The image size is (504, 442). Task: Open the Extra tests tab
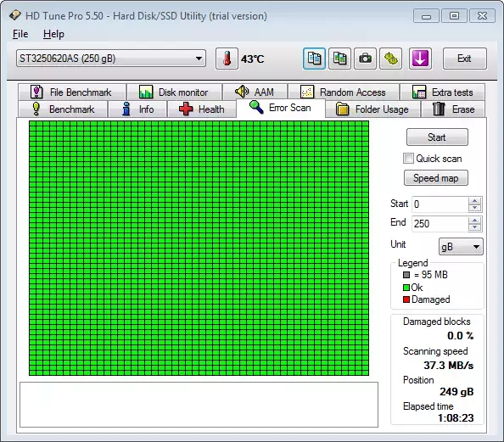tap(443, 92)
